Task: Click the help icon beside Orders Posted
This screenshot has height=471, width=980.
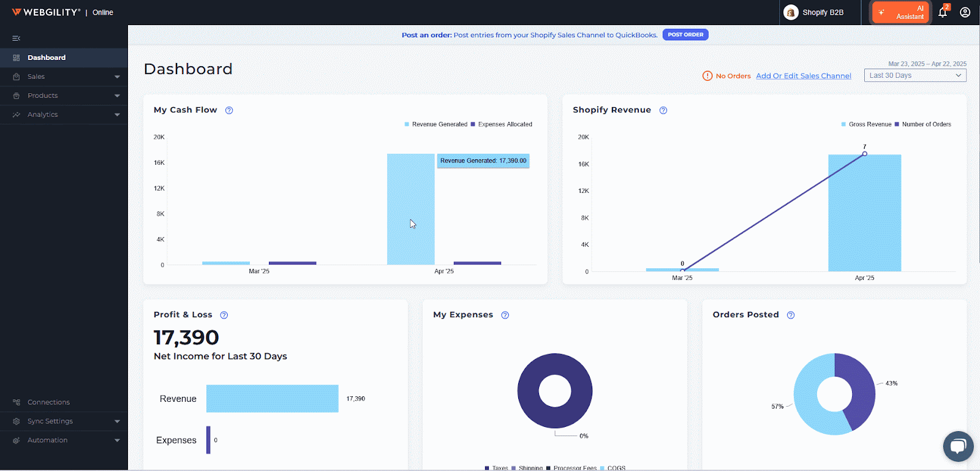Action: coord(791,315)
